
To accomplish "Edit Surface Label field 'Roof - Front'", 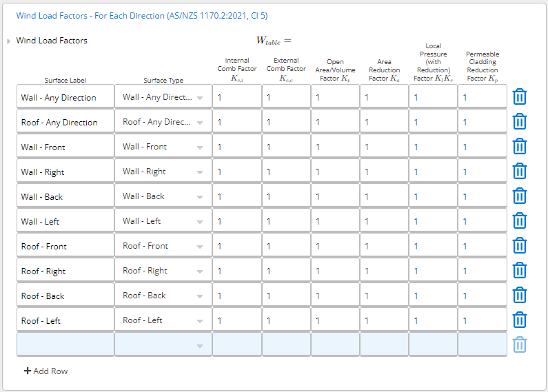I will [x=65, y=245].
